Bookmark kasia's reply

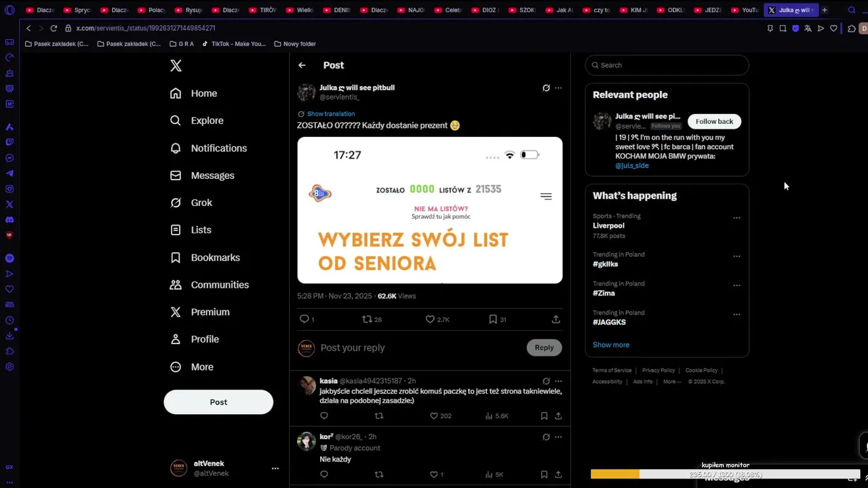pos(544,415)
